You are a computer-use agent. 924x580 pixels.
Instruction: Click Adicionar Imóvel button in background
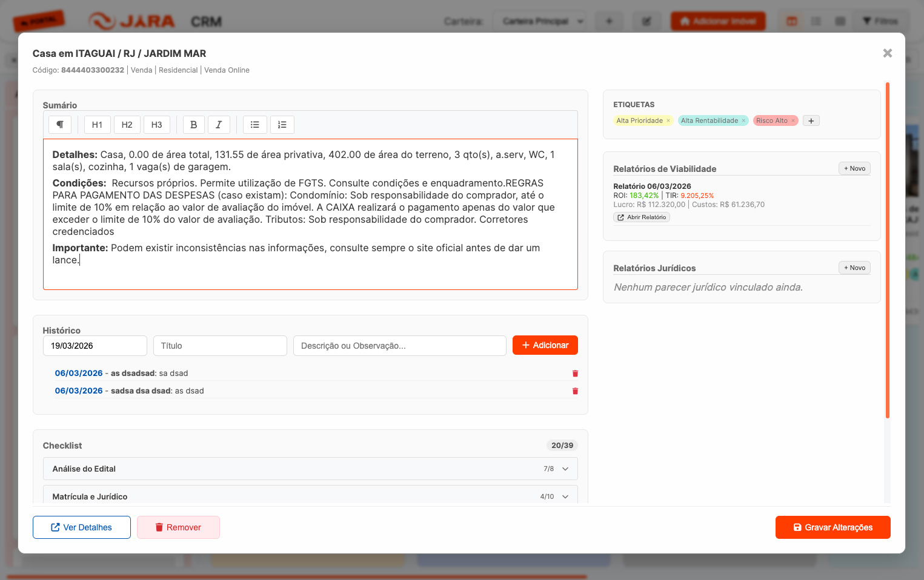(718, 21)
